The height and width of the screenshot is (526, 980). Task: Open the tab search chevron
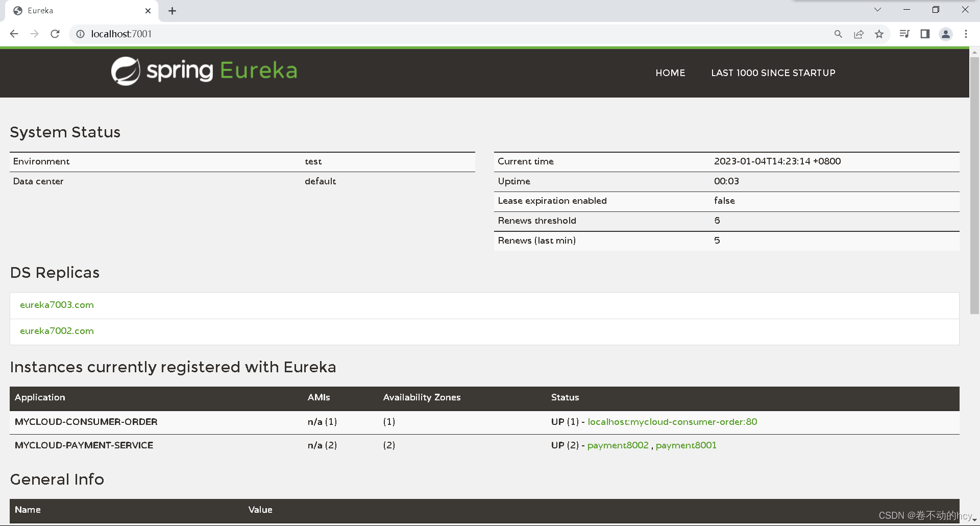(x=877, y=10)
